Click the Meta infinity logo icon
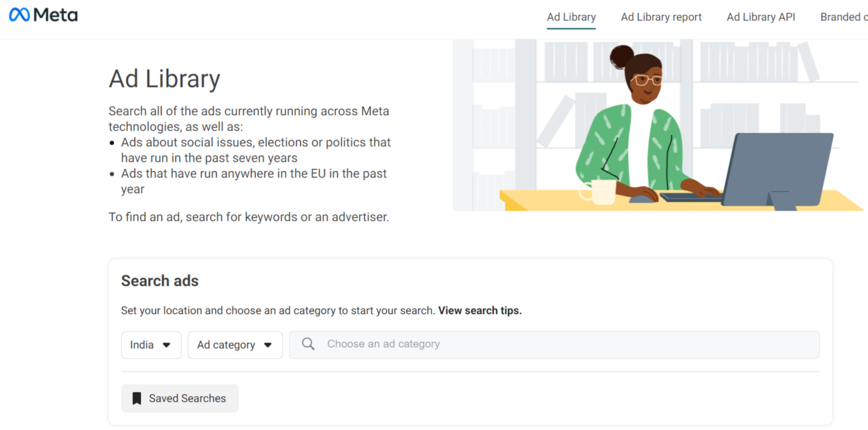This screenshot has width=868, height=430. [x=20, y=15]
